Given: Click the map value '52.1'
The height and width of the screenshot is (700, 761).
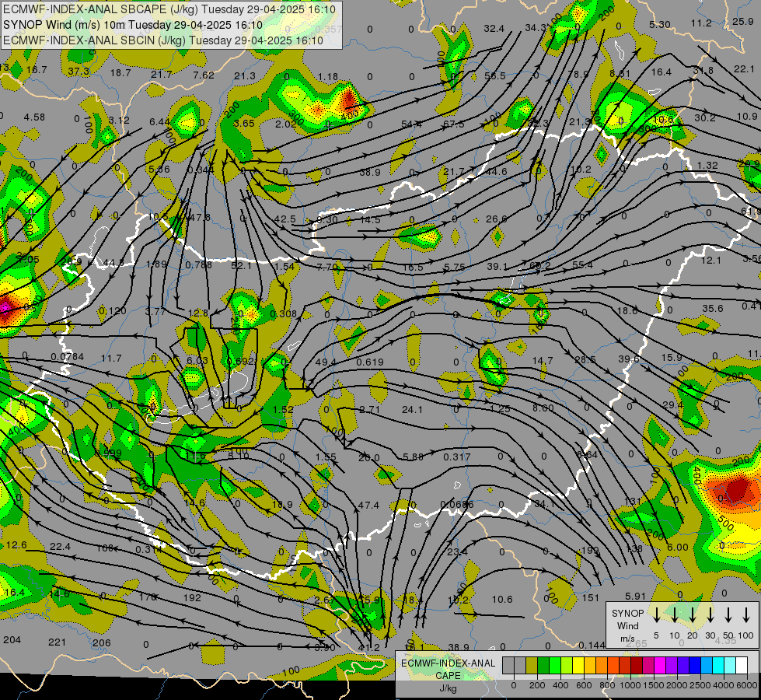Looking at the screenshot, I should tap(241, 265).
